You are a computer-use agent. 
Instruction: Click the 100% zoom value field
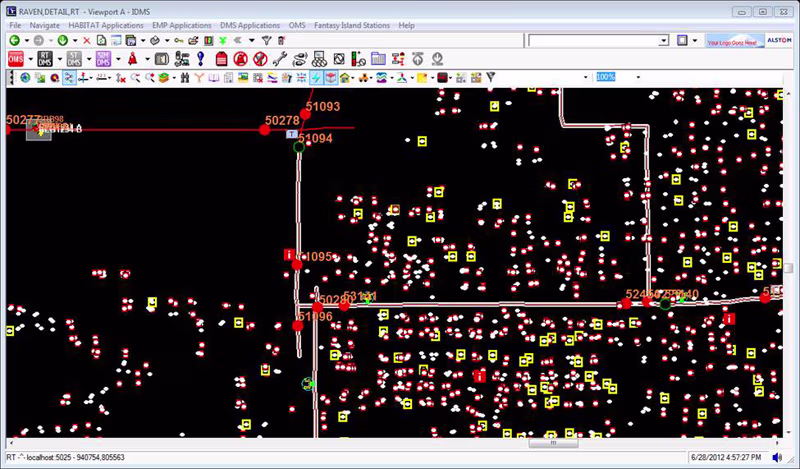click(606, 77)
